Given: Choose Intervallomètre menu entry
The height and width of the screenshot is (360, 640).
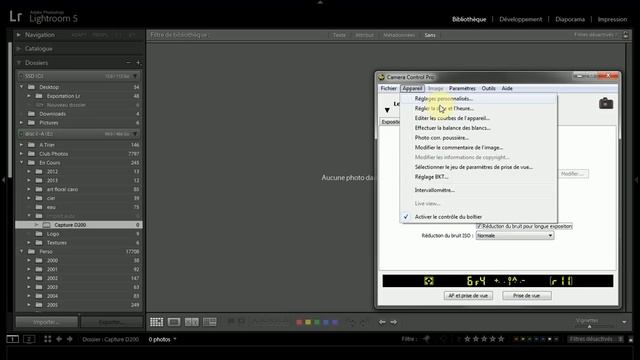Looking at the screenshot, I should click(x=435, y=190).
